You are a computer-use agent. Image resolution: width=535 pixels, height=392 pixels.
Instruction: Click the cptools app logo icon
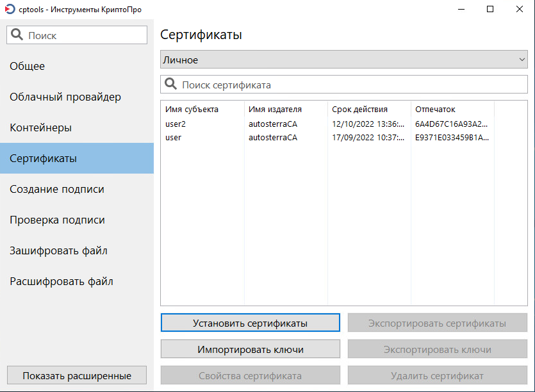pos(10,9)
